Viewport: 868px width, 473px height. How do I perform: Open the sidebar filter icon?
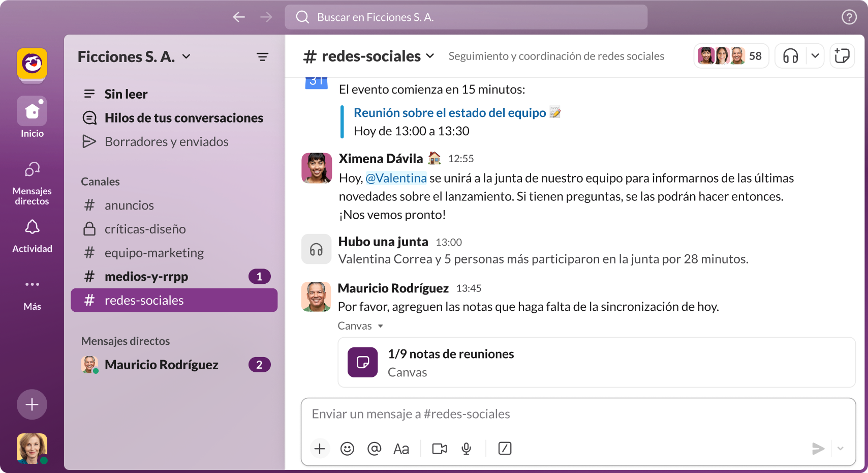[x=262, y=56]
